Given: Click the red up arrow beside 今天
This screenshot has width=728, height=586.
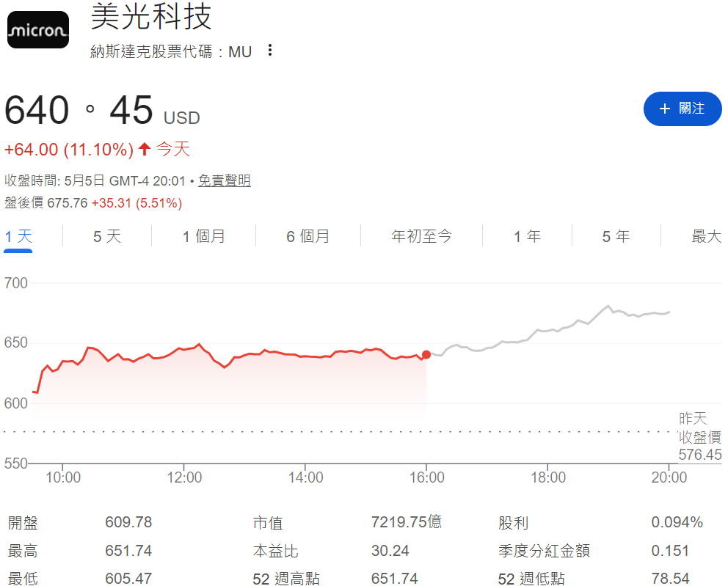Looking at the screenshot, I should click(145, 149).
